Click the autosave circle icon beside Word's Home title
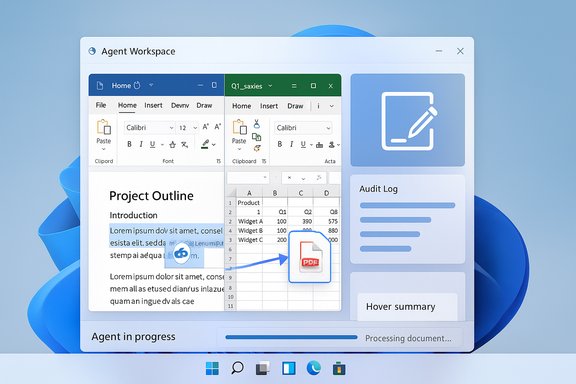The width and height of the screenshot is (576, 384). 137,85
